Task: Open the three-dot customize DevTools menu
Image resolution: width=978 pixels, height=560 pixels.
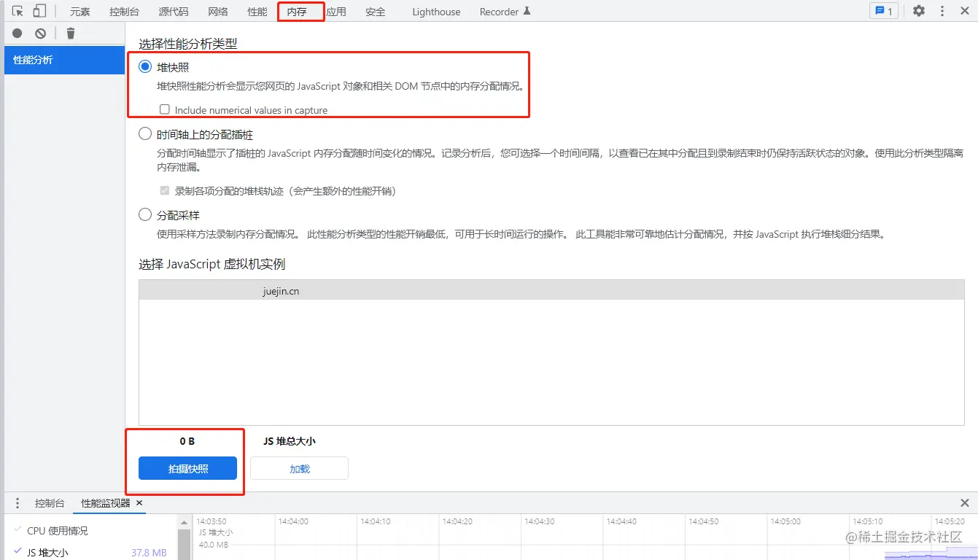Action: pos(942,11)
